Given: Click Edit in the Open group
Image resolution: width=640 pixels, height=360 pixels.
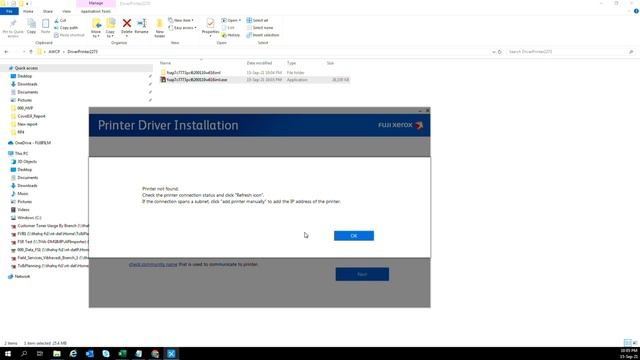Looking at the screenshot, I should pos(228,28).
